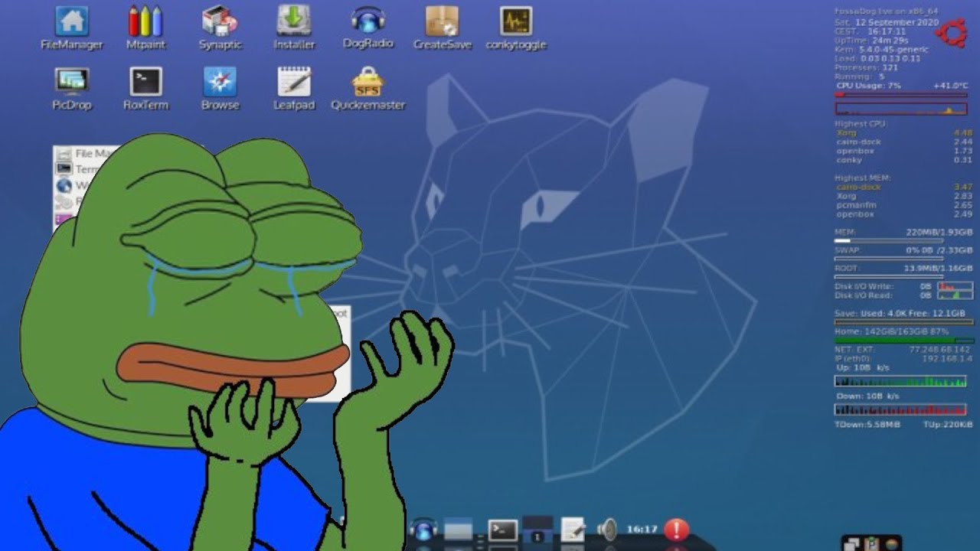Click the date "12 September 2020"
The image size is (980, 551).
pos(897,22)
